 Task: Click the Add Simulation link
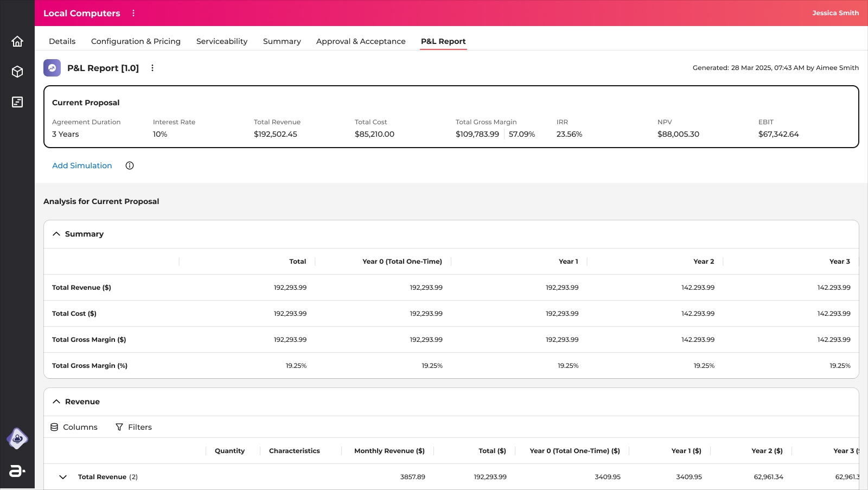82,166
